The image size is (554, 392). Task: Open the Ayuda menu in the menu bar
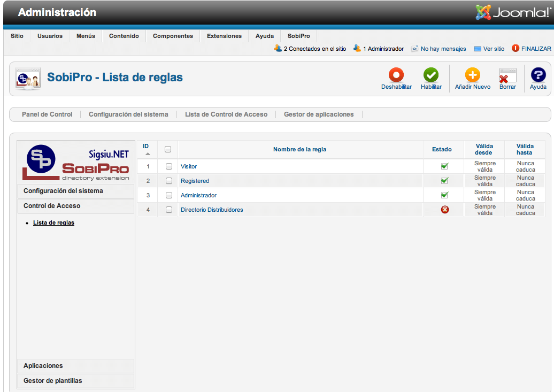[265, 36]
